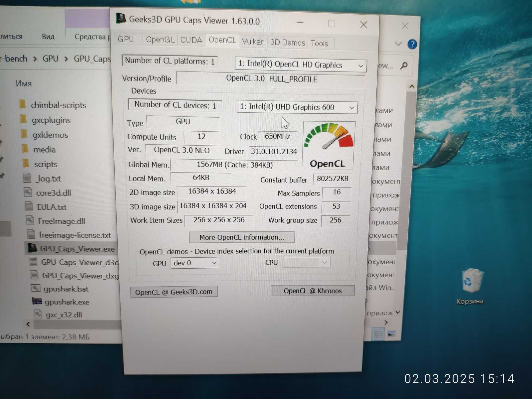Click the Local Mem. value 64KB
Viewport: 532px width, 399px height.
click(x=201, y=178)
